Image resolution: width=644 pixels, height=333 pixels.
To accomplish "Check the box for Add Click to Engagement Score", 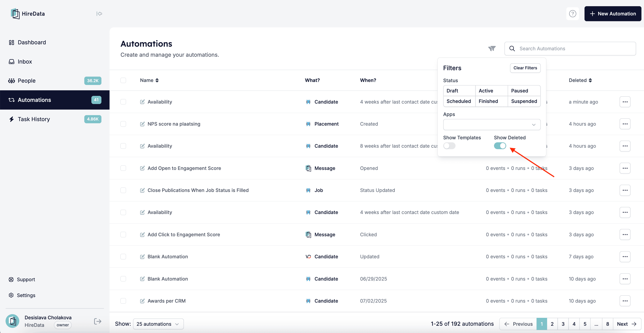I will 123,235.
